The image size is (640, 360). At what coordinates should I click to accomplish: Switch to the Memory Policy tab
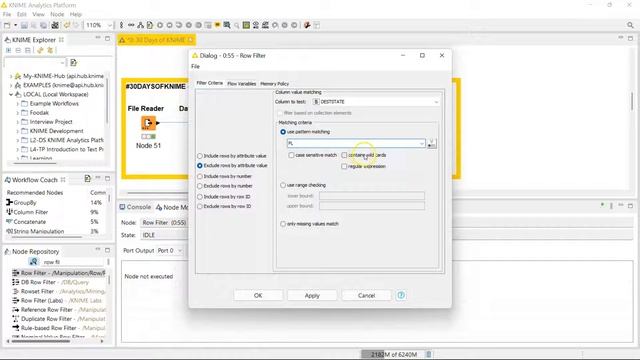tap(274, 84)
